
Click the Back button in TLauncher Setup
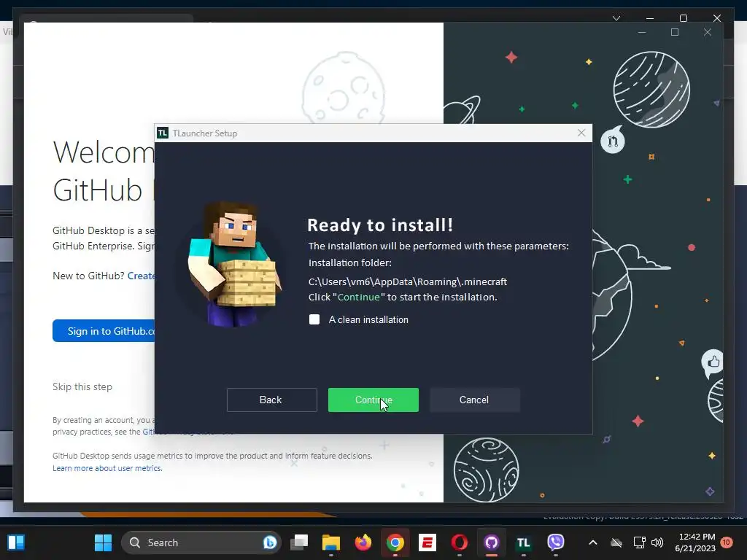[271, 400]
